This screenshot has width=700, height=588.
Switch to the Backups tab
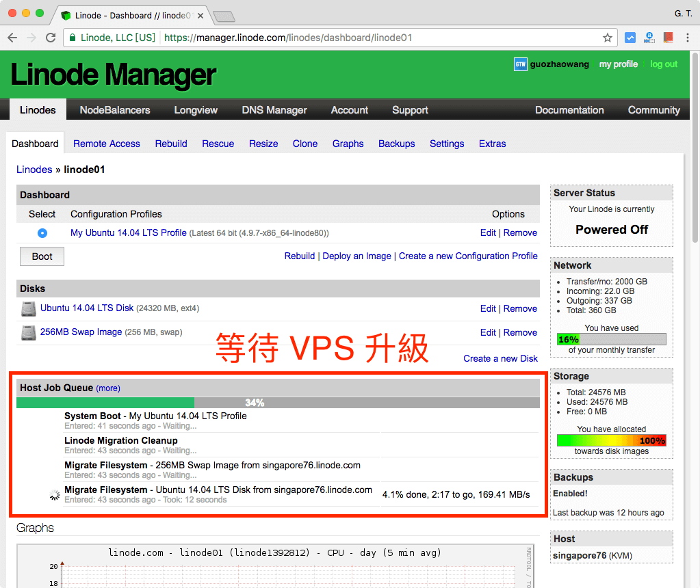[396, 144]
